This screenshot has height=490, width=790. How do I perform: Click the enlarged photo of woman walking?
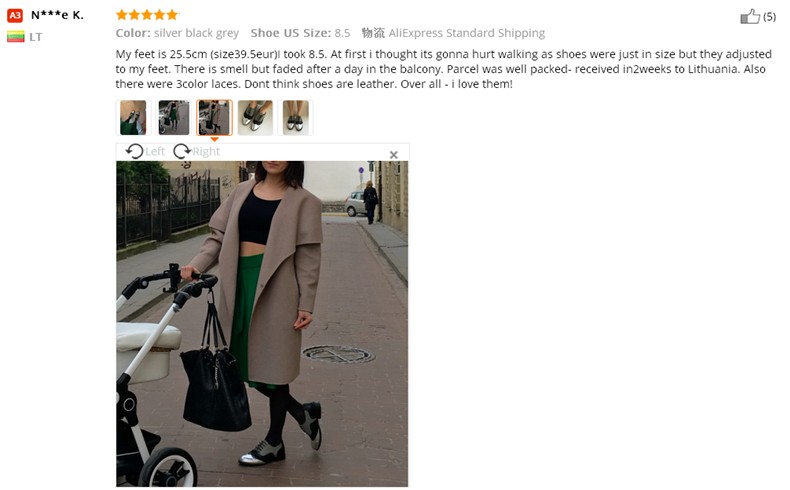[262, 324]
